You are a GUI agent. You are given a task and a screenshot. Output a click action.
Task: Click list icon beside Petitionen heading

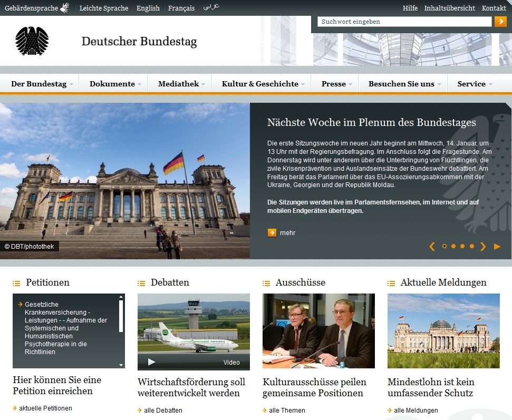(16, 284)
